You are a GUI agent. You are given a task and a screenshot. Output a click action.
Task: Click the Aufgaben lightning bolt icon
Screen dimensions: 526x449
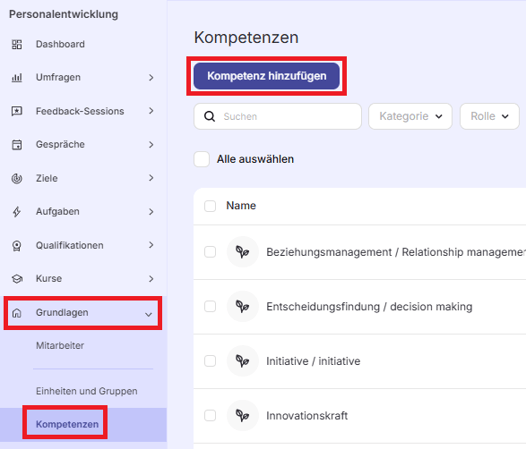17,212
